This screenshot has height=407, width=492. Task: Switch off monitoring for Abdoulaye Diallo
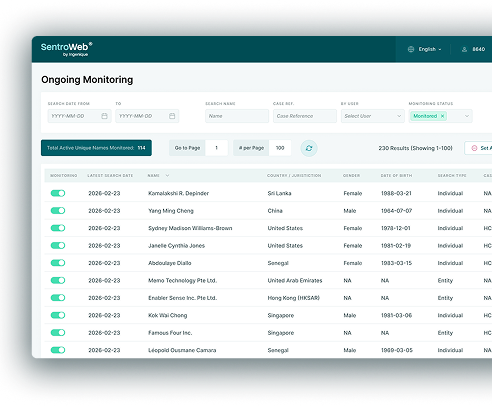click(x=58, y=263)
